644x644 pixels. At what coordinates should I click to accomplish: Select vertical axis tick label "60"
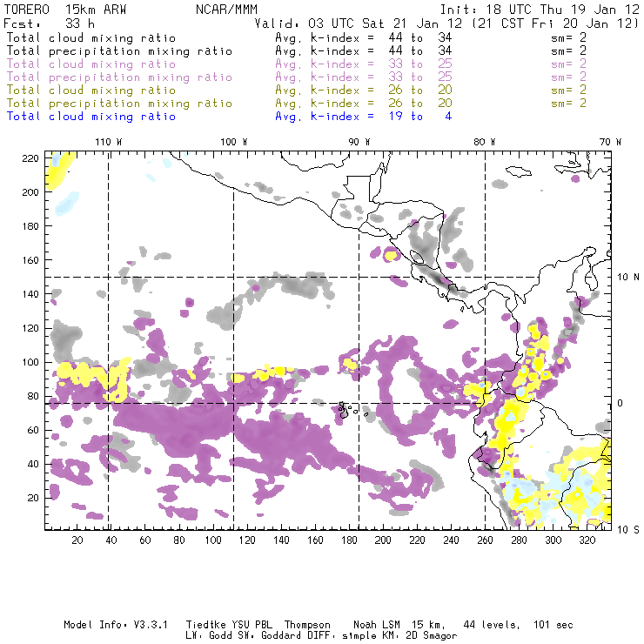coord(33,430)
